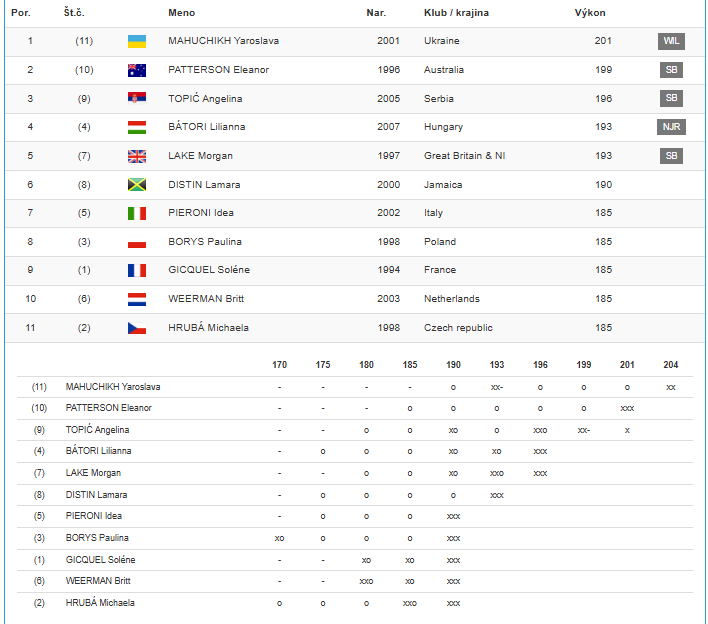This screenshot has width=708, height=624.
Task: Click the Jamaica flag icon
Action: coord(137,185)
